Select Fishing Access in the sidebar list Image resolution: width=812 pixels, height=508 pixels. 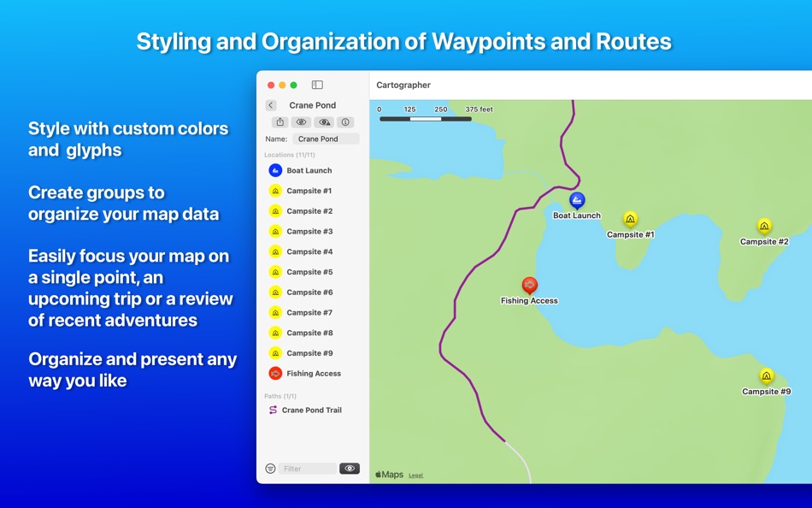[316, 373]
